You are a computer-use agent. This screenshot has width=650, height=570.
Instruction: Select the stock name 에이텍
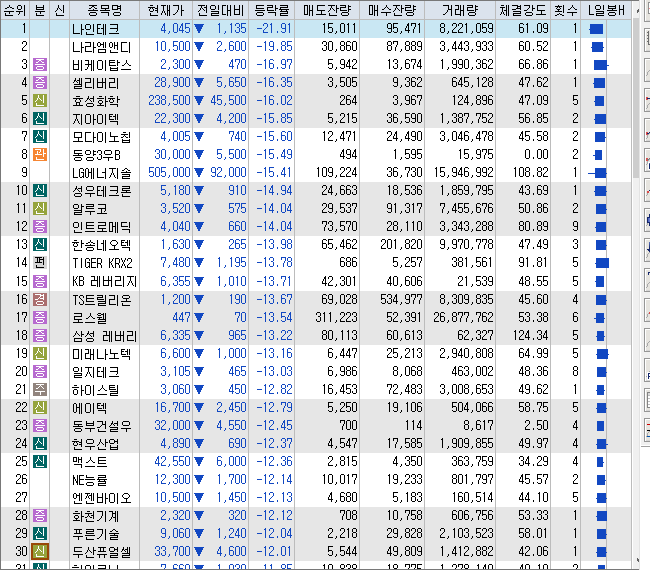click(90, 407)
